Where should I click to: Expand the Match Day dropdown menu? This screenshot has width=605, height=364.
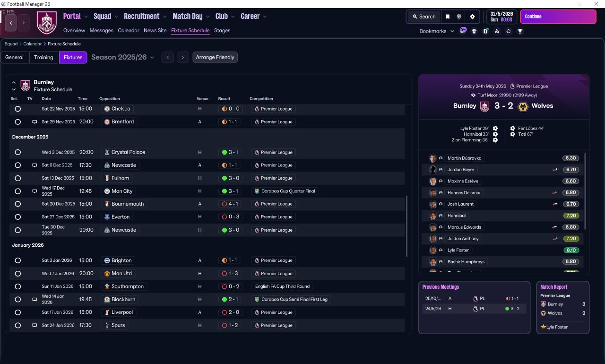(191, 16)
